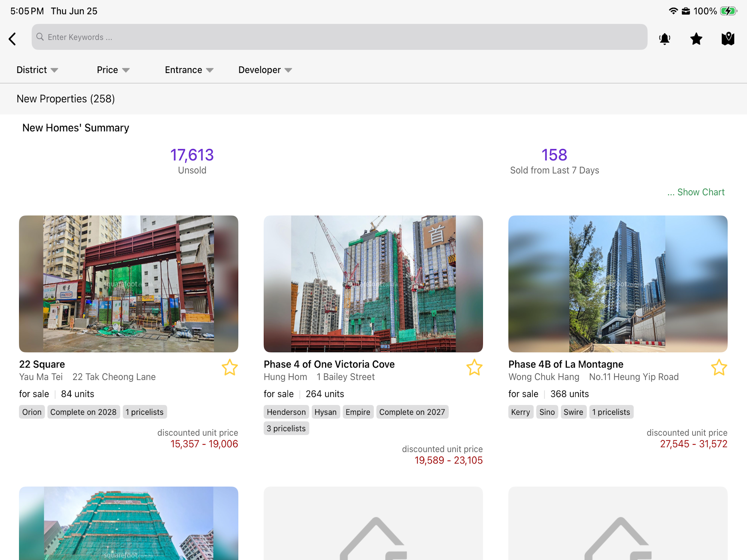Open La Montagne's 1 pricelists tag

[611, 412]
